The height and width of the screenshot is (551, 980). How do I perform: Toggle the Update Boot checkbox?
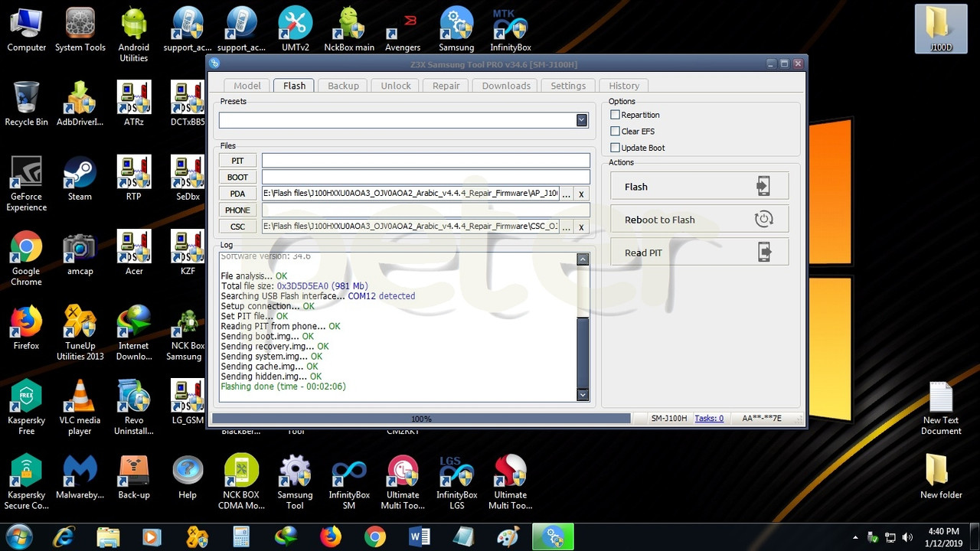click(615, 148)
